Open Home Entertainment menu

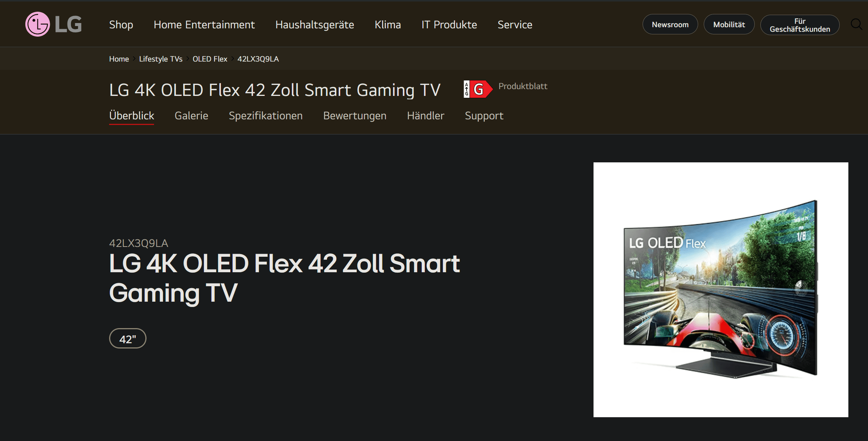pos(204,25)
